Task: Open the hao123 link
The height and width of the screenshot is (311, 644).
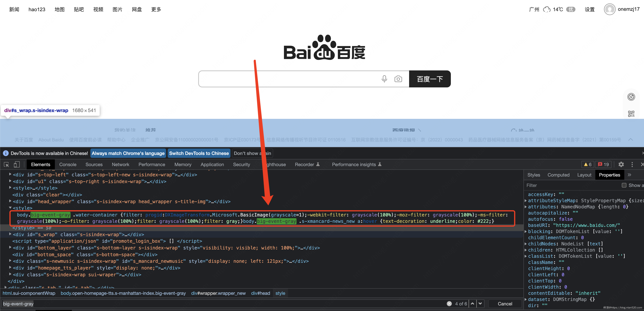Action: click(x=37, y=9)
